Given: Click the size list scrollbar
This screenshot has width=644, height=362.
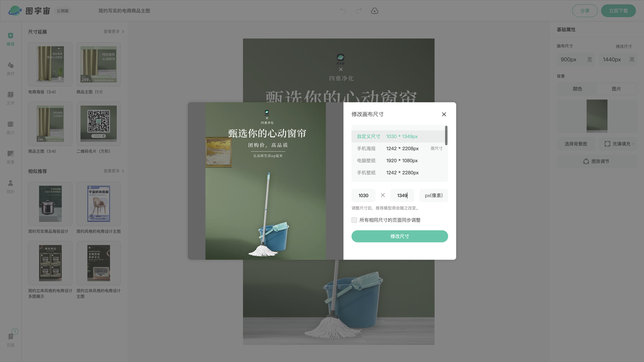Looking at the screenshot, I should click(447, 135).
